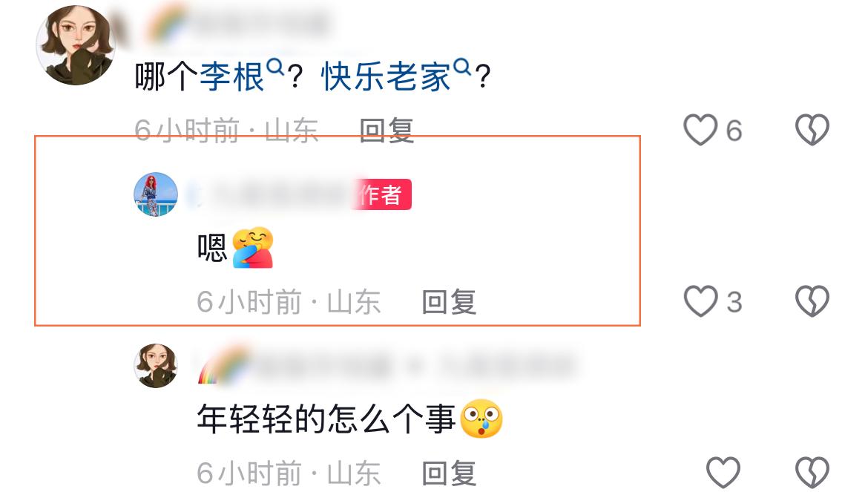The height and width of the screenshot is (492, 868).
Task: Like the 哪个李根 comment with heart icon
Action: point(700,130)
